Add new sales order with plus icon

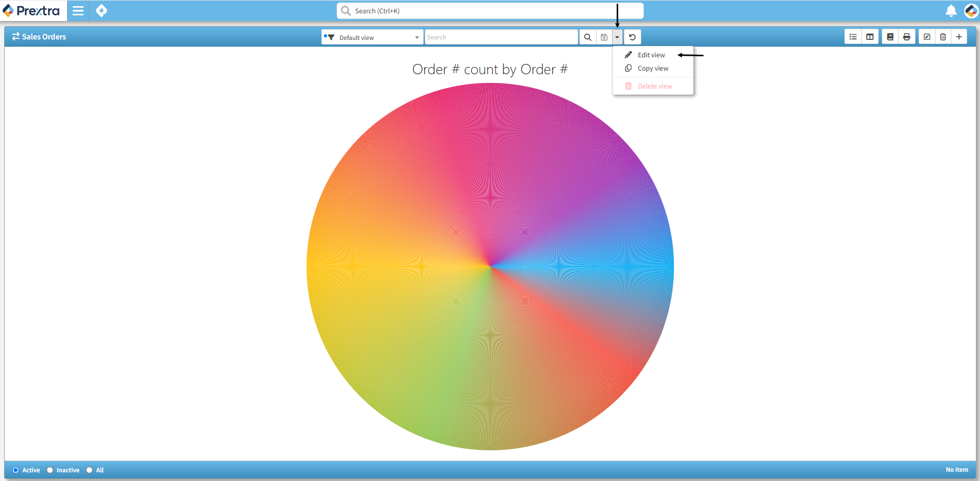(x=959, y=37)
